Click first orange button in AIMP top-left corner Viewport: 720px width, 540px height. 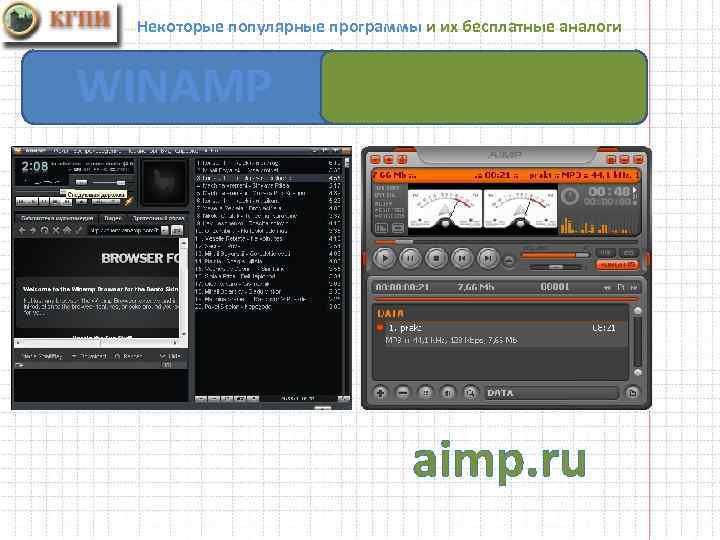click(375, 159)
